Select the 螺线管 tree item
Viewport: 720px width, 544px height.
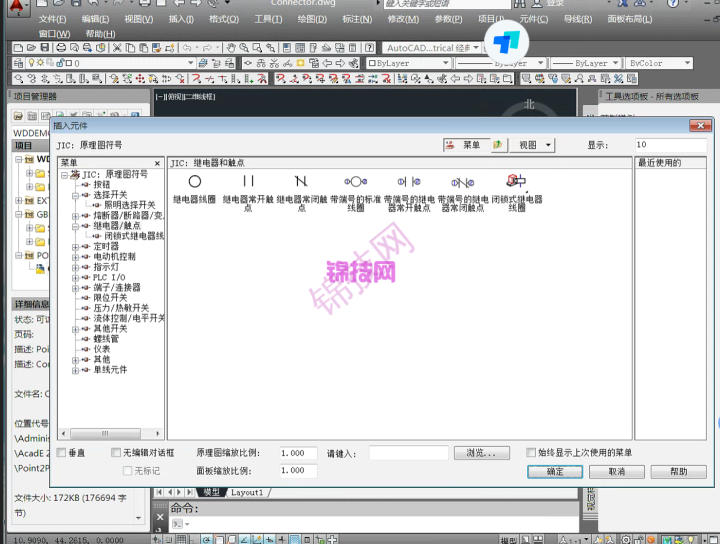coord(106,339)
